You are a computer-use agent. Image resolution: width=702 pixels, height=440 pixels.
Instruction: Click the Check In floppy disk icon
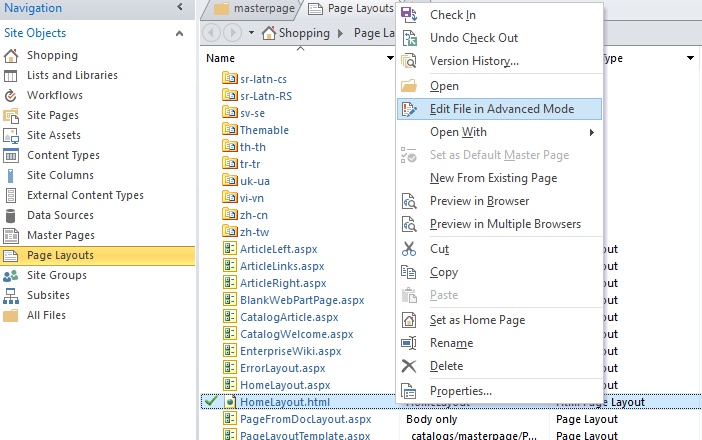(x=409, y=15)
